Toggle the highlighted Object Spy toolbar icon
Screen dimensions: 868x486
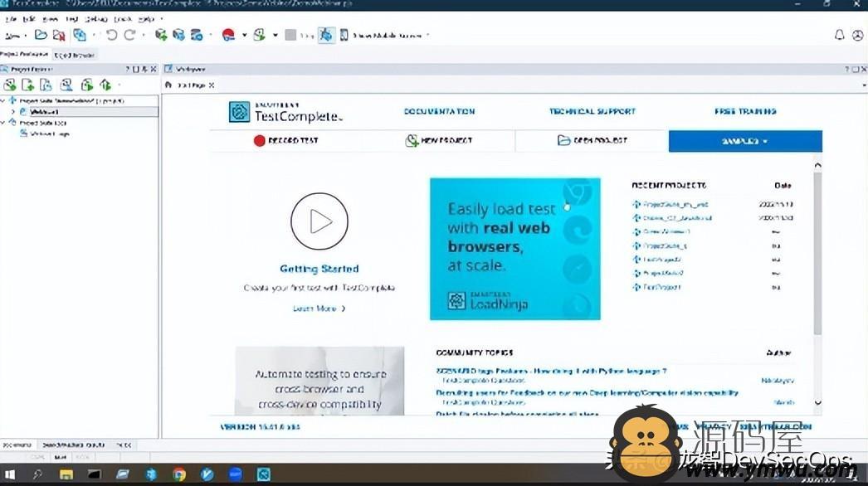coord(326,36)
